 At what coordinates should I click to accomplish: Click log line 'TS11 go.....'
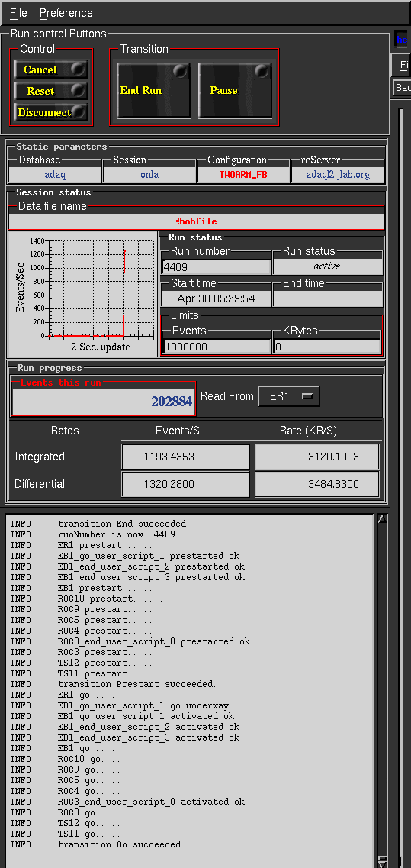point(89,834)
